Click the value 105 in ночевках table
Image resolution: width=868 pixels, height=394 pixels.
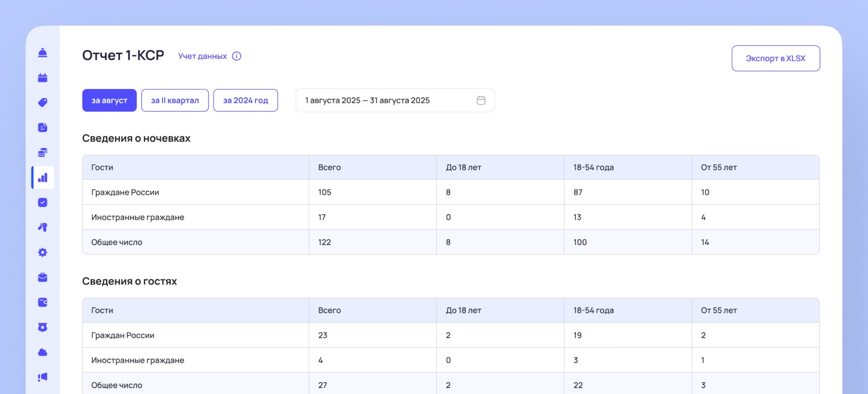(x=324, y=193)
